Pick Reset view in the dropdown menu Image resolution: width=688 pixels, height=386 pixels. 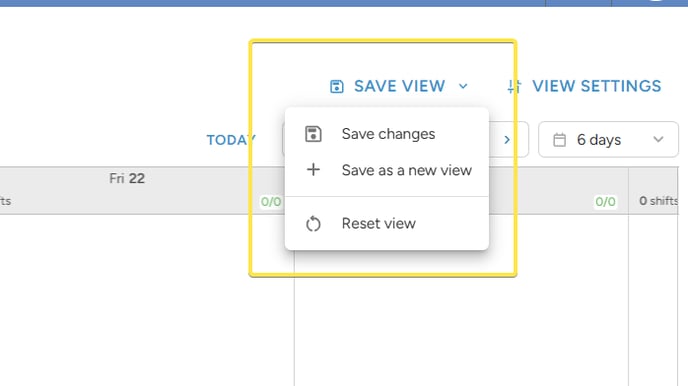(387, 224)
